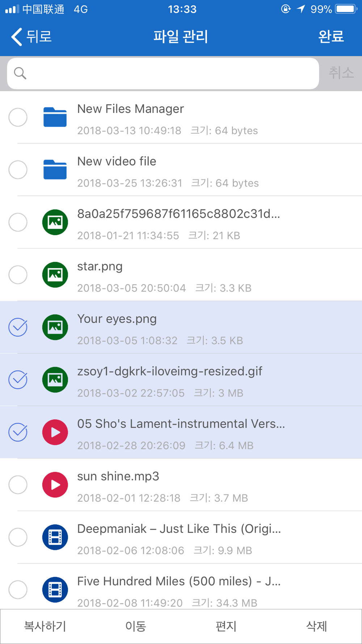Tap 삭제 to delete selected files
The width and height of the screenshot is (362, 644).
(x=317, y=626)
